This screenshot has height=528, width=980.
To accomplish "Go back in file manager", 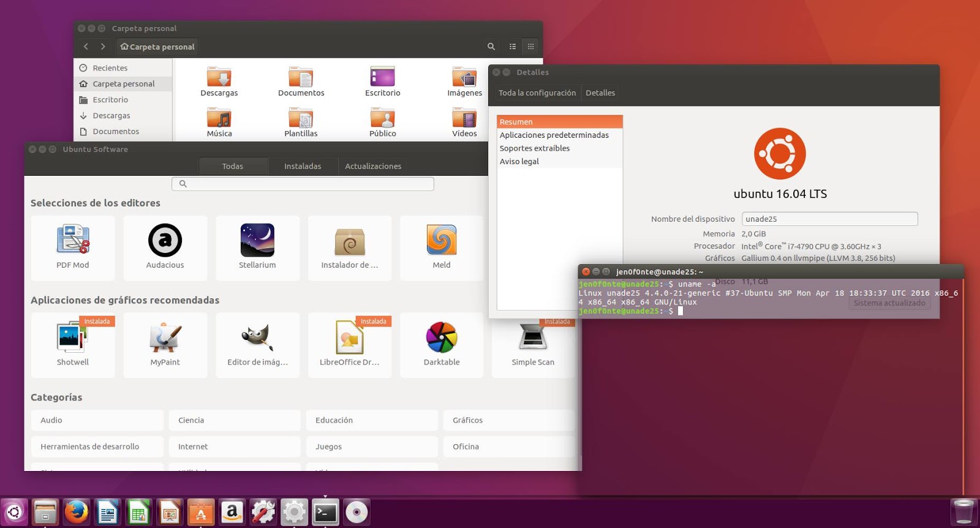I will coord(86,47).
